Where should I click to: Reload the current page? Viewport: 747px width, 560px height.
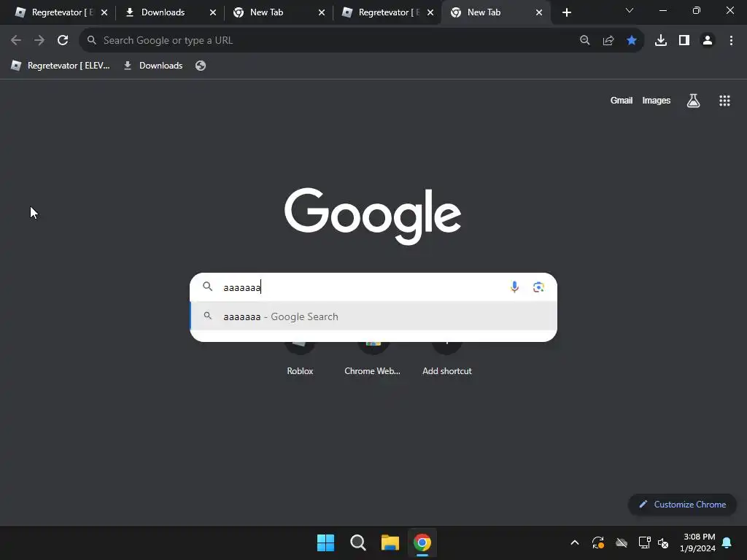63,41
